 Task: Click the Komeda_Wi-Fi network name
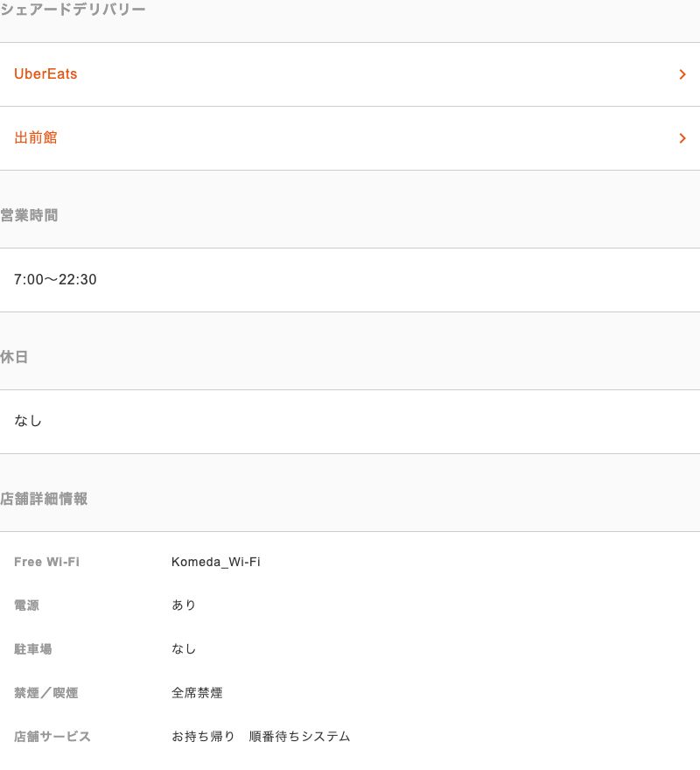pyautogui.click(x=215, y=562)
